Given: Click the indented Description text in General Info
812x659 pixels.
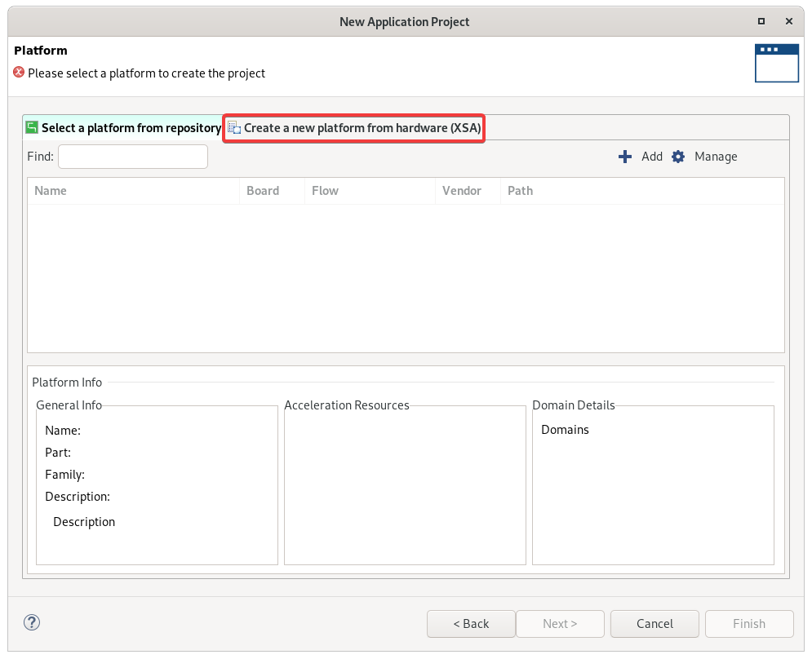Looking at the screenshot, I should [84, 522].
